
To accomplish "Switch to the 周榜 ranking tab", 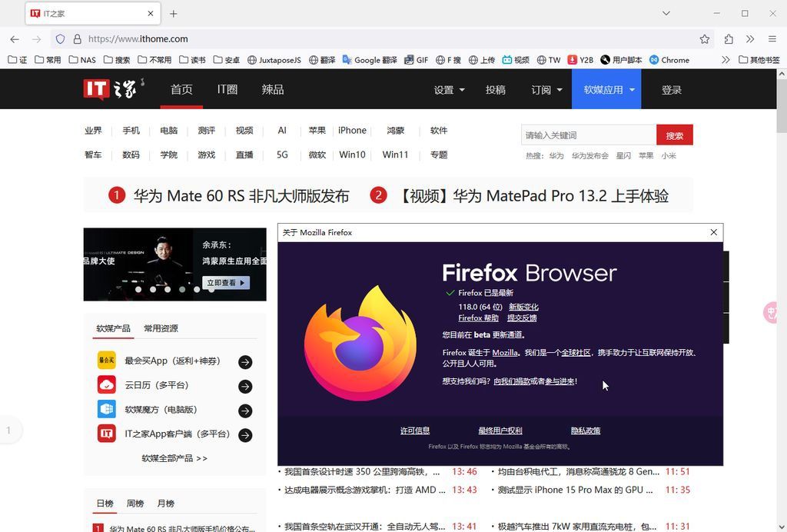I will [135, 504].
